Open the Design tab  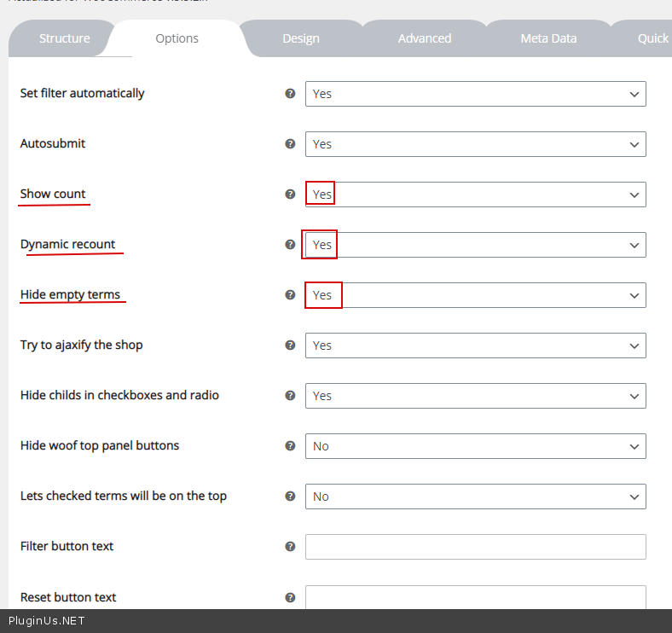tap(301, 38)
